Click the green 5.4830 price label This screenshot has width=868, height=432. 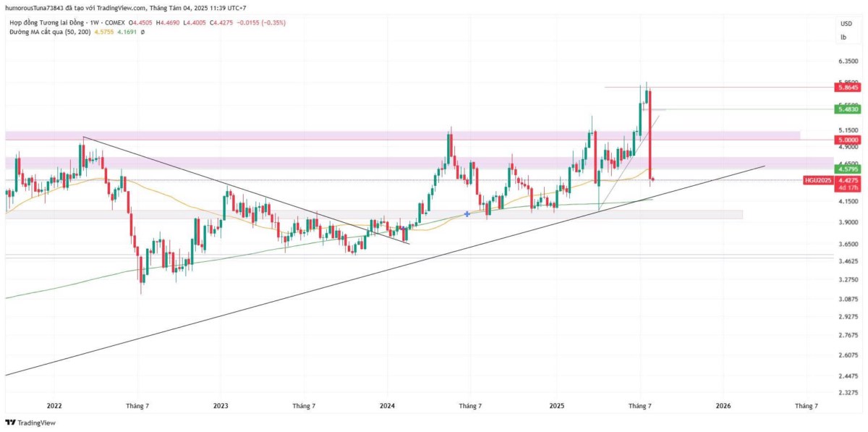coord(846,109)
